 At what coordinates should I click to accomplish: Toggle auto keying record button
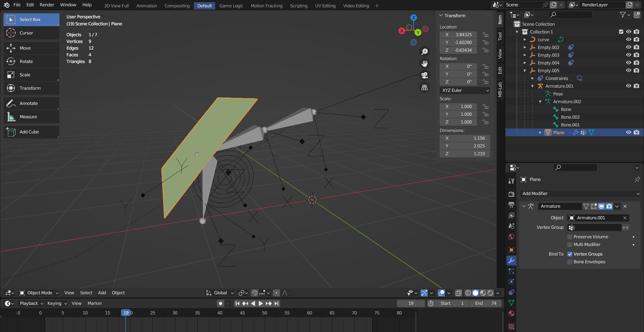221,303
